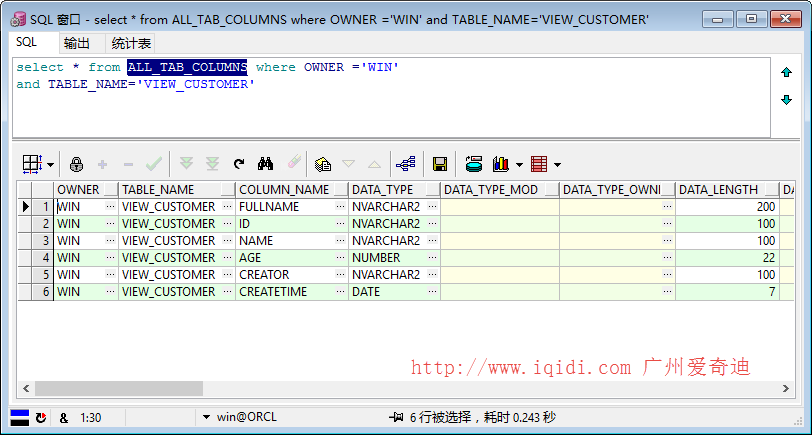
Task: Switch to the 输出 tab
Action: (77, 44)
